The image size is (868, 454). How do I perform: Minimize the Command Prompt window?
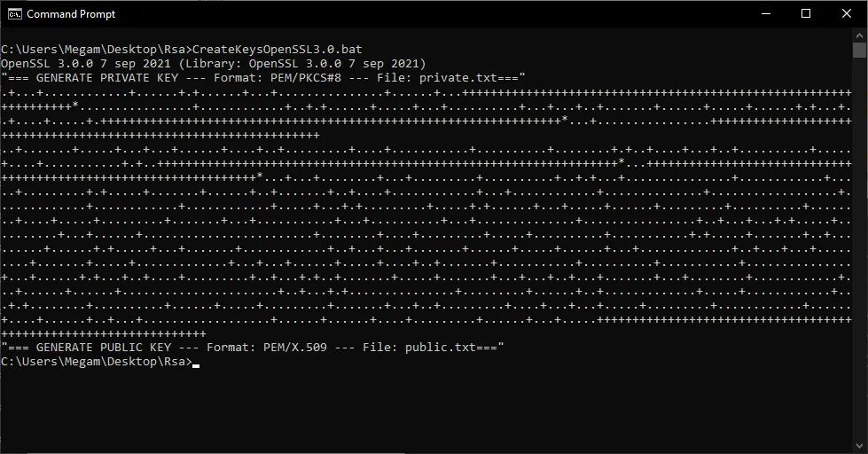click(x=766, y=14)
